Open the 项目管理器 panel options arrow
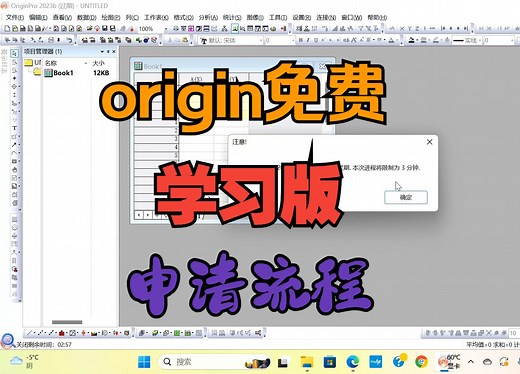The image size is (520, 374). point(102,52)
